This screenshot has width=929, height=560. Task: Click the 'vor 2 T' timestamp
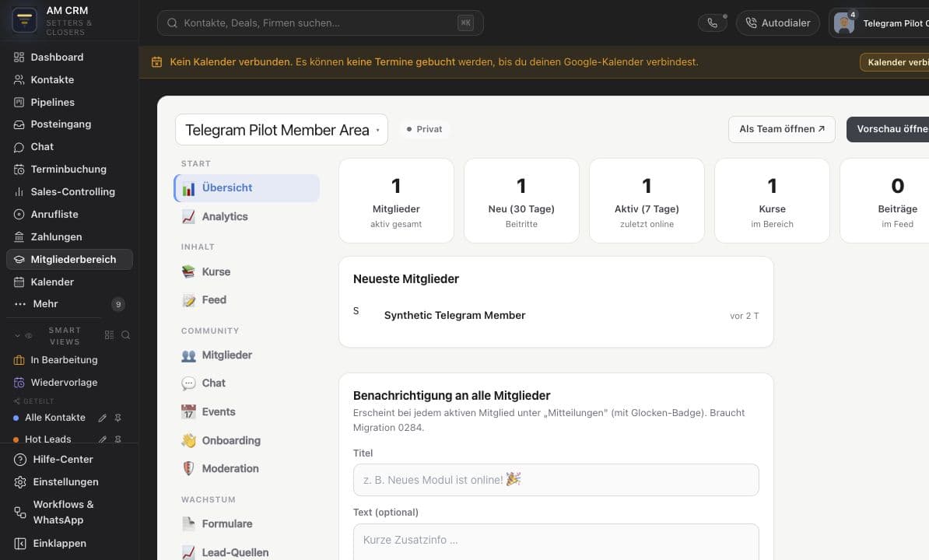click(x=744, y=316)
